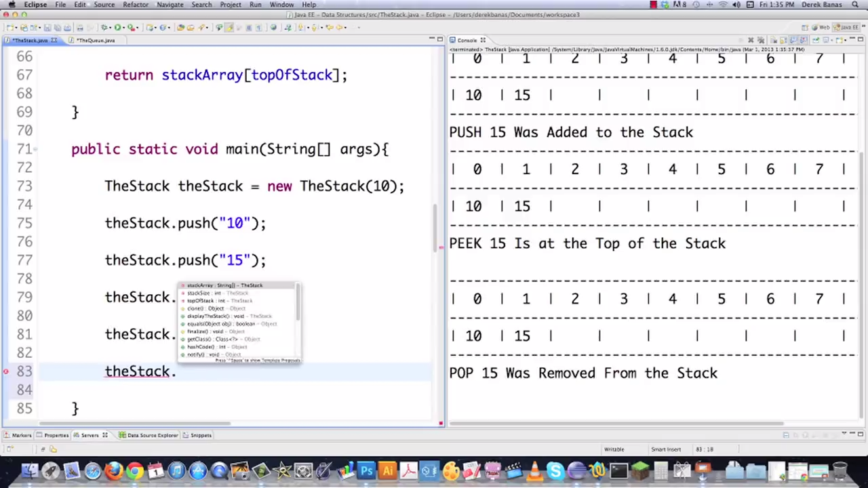Open New file dropdown arrow
Screen dimensions: 868x488
pos(16,27)
